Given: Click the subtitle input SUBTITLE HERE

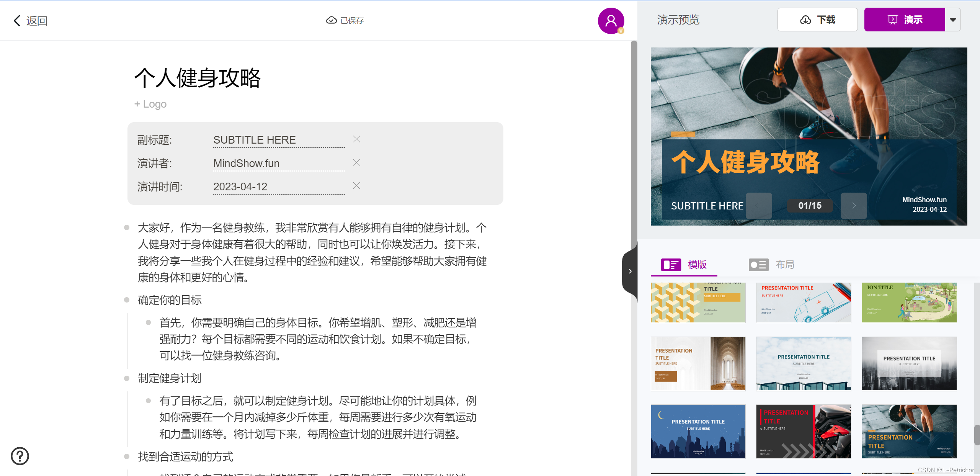Looking at the screenshot, I should 279,140.
